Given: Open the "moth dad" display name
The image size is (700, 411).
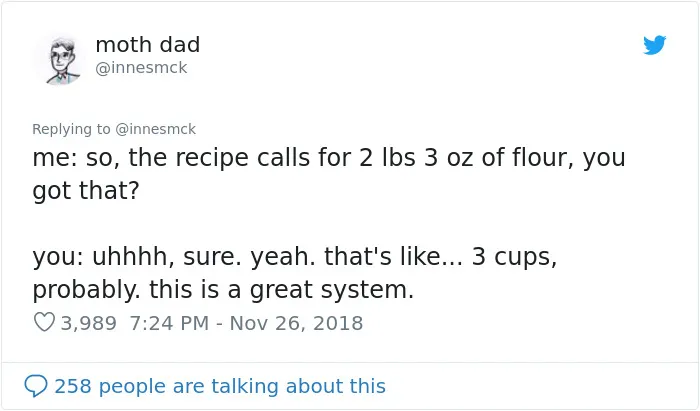Looking at the screenshot, I should tap(148, 45).
